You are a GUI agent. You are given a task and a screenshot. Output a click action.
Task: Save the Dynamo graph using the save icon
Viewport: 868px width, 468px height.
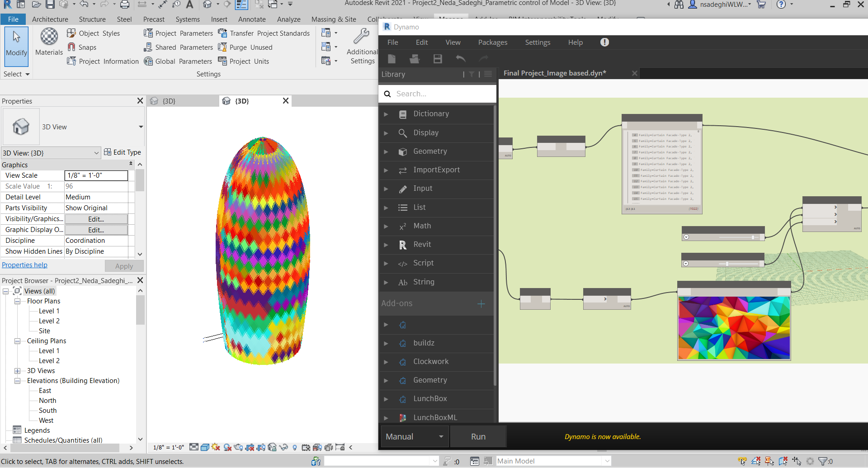(x=437, y=58)
